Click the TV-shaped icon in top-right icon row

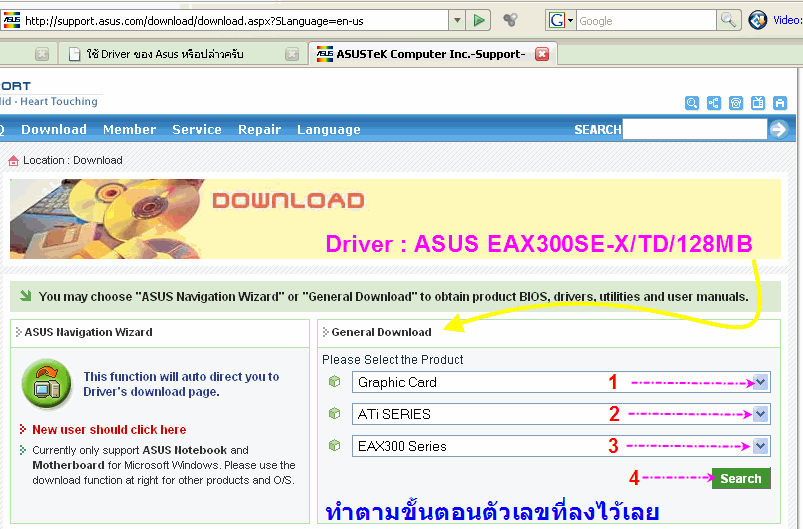pyautogui.click(x=758, y=103)
